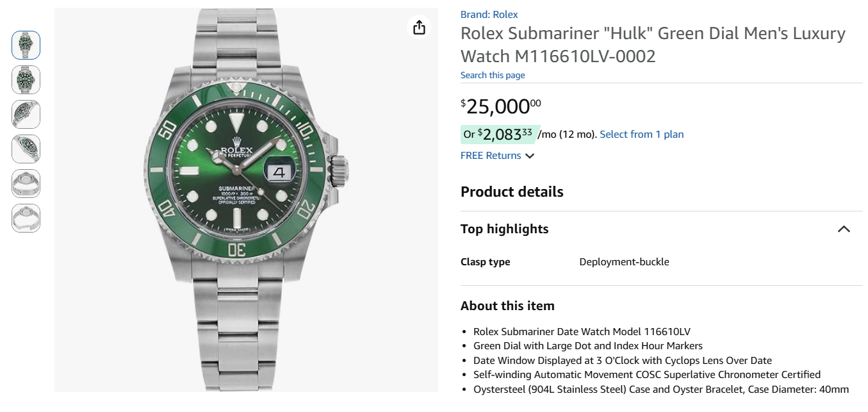Click the FREE Returns dropdown chevron

[x=529, y=156]
